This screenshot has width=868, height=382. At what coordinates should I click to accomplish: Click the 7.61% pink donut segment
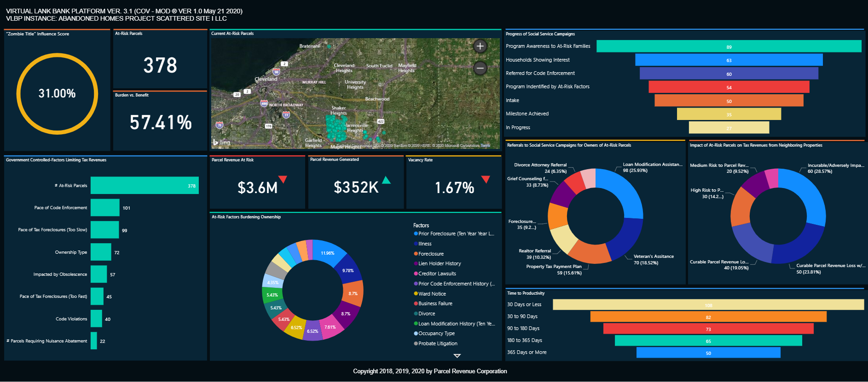click(x=330, y=327)
